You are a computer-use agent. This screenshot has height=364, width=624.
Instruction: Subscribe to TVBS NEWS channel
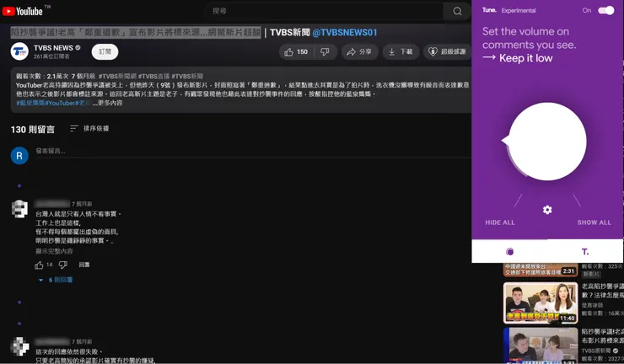105,51
